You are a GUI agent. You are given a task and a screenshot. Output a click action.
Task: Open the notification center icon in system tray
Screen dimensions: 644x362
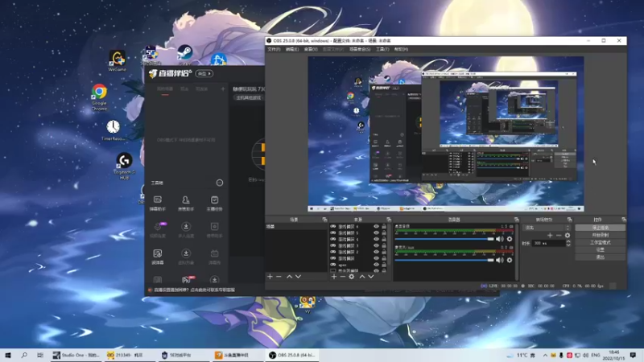[633, 355]
